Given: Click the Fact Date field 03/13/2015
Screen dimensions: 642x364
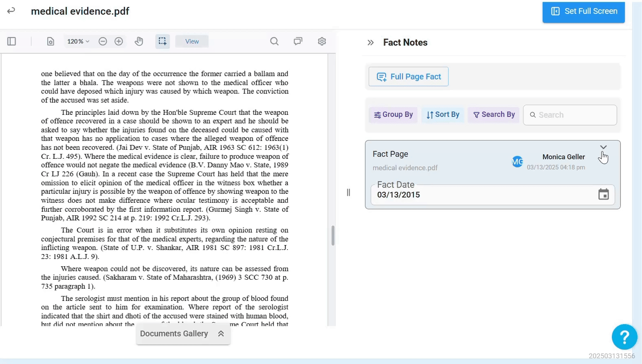Looking at the screenshot, I should pyautogui.click(x=492, y=195).
